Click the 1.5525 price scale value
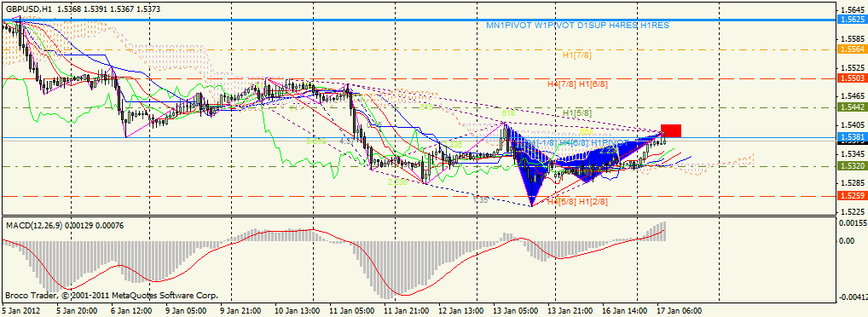 coord(853,68)
